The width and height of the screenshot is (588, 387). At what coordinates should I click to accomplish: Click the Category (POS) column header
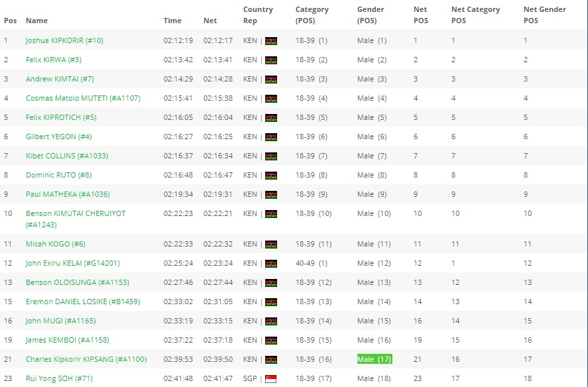pos(312,15)
